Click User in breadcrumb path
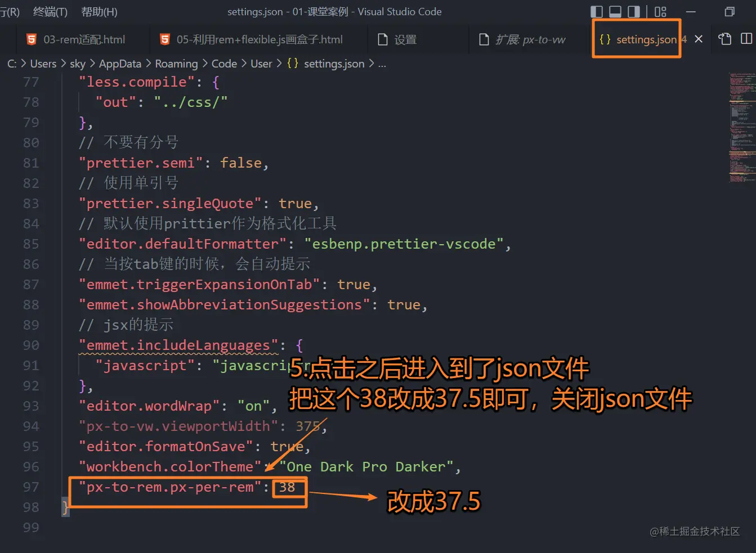Screen dimensions: 756x553 (x=261, y=64)
